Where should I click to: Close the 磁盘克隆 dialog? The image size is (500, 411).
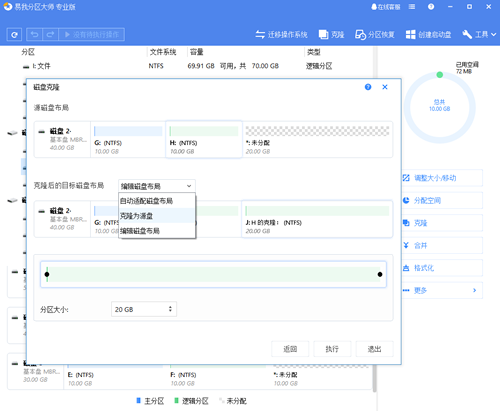tap(385, 87)
